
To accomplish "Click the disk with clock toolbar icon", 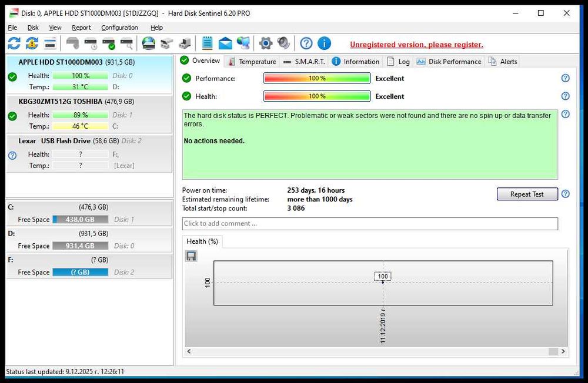I will (x=91, y=43).
